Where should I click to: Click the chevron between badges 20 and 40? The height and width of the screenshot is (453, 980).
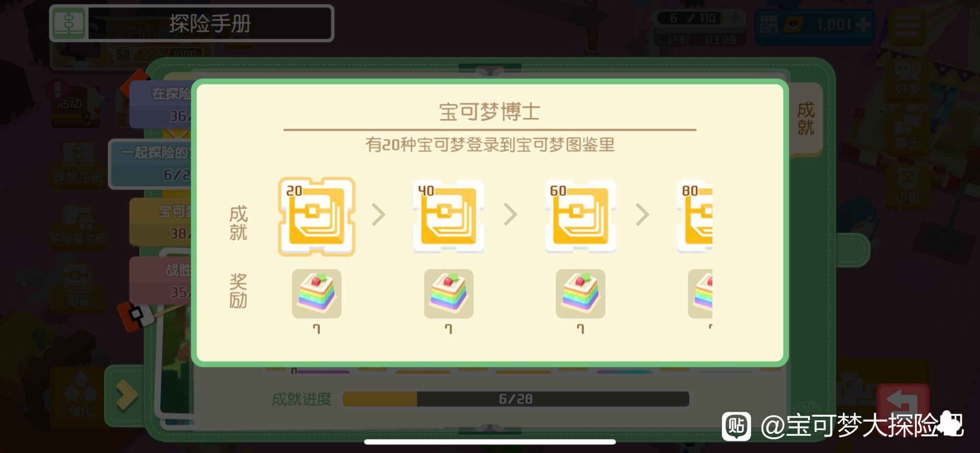pos(379,215)
